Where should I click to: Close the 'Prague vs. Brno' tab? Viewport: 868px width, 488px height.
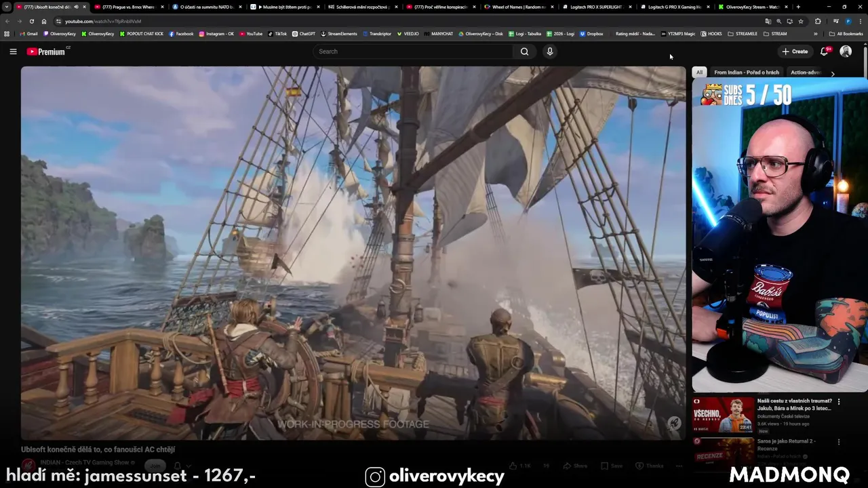tap(161, 7)
